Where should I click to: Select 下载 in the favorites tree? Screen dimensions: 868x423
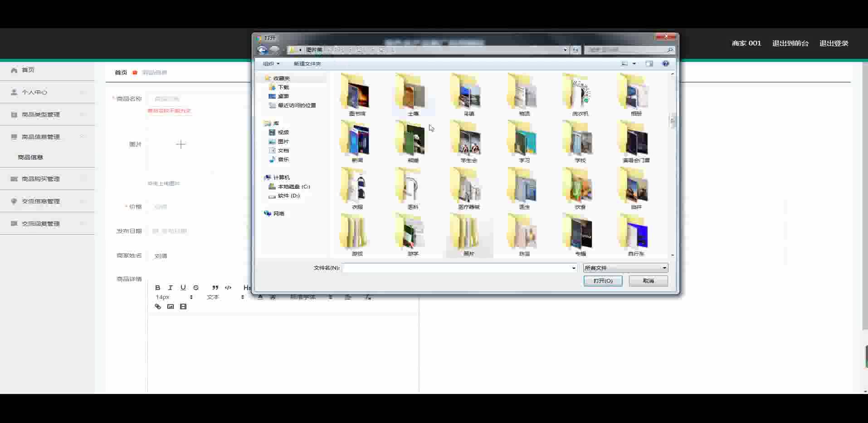tap(283, 87)
